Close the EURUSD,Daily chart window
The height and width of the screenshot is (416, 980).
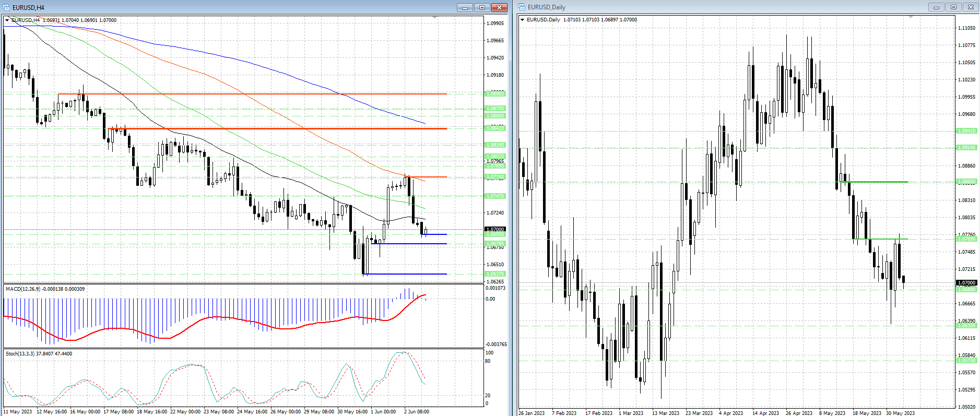971,7
